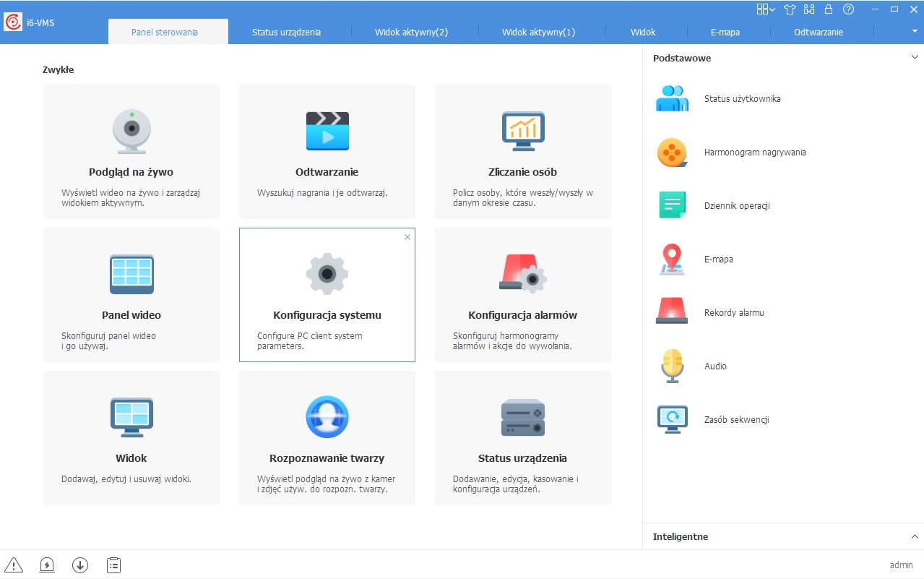The width and height of the screenshot is (924, 579).
Task: Switch to Status urządzenia tab
Action: pyautogui.click(x=286, y=32)
